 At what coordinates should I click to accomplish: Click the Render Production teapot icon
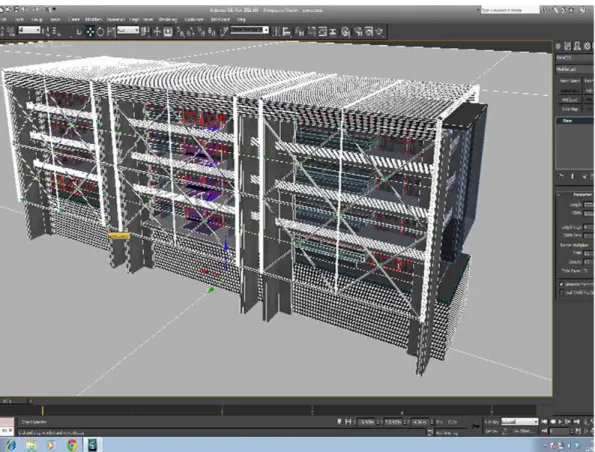tap(379, 32)
